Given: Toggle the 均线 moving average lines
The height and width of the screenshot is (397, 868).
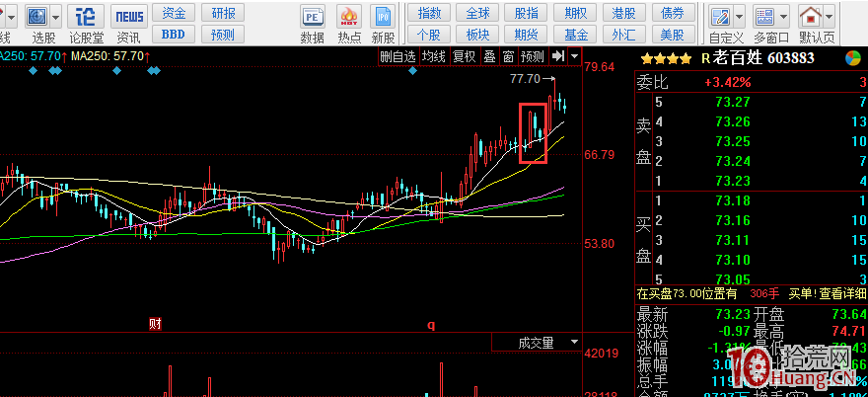Looking at the screenshot, I should [433, 56].
